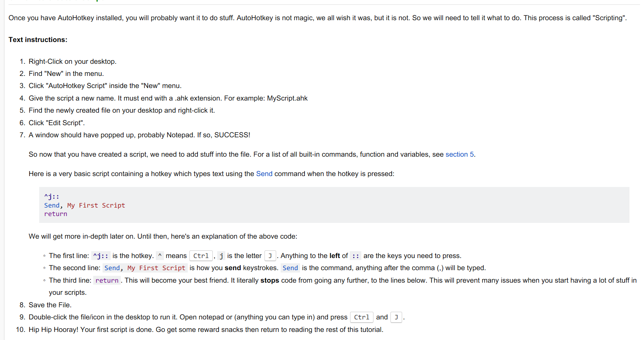Click the MyScript.ahk example text in step 4
The image size is (644, 340).
(x=287, y=98)
